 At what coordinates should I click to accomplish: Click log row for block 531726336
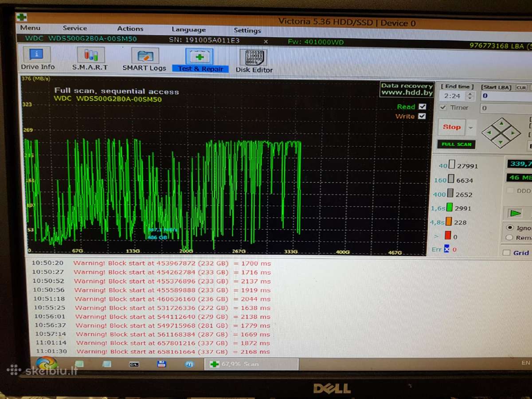[152, 308]
